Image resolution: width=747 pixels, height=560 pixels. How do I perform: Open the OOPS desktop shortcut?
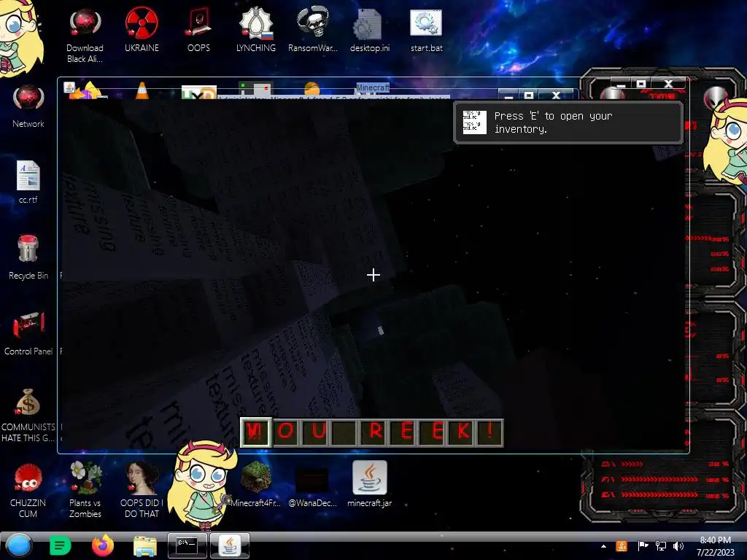(198, 30)
